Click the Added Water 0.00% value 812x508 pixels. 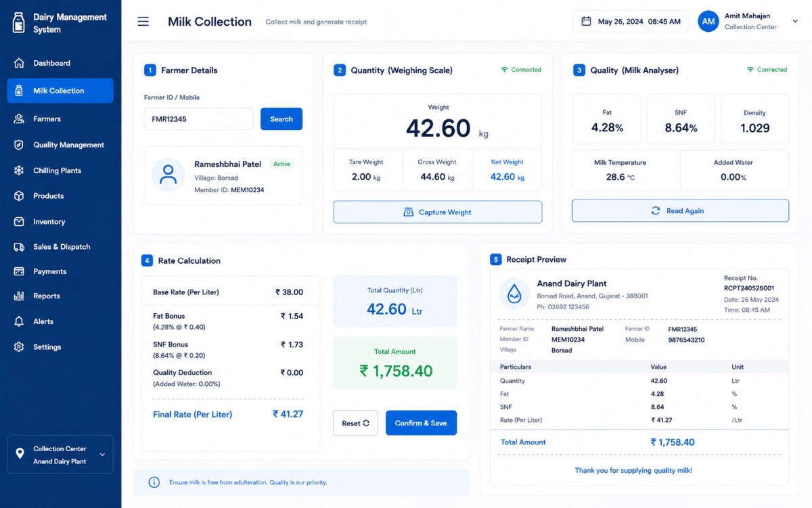(734, 177)
